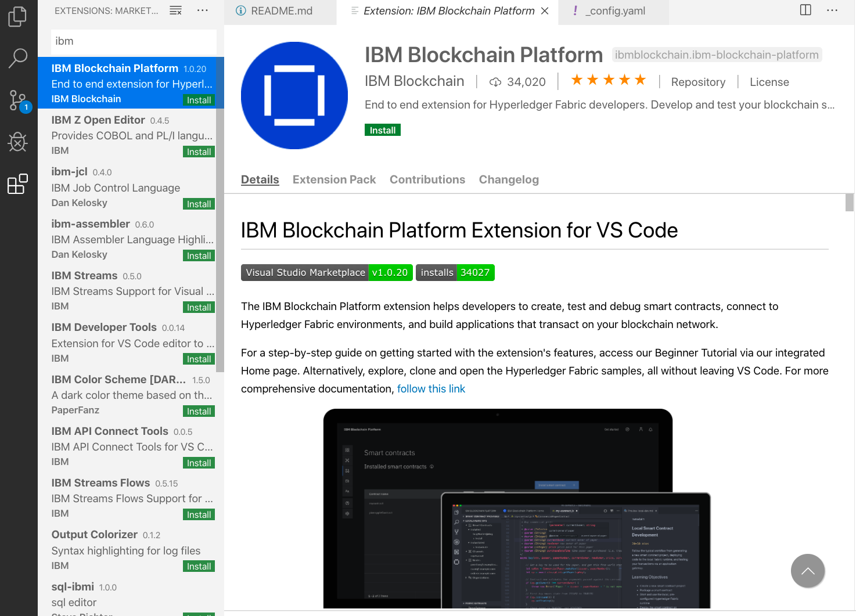Click the five-star rating
Image resolution: width=856 pixels, height=616 pixels.
(608, 80)
